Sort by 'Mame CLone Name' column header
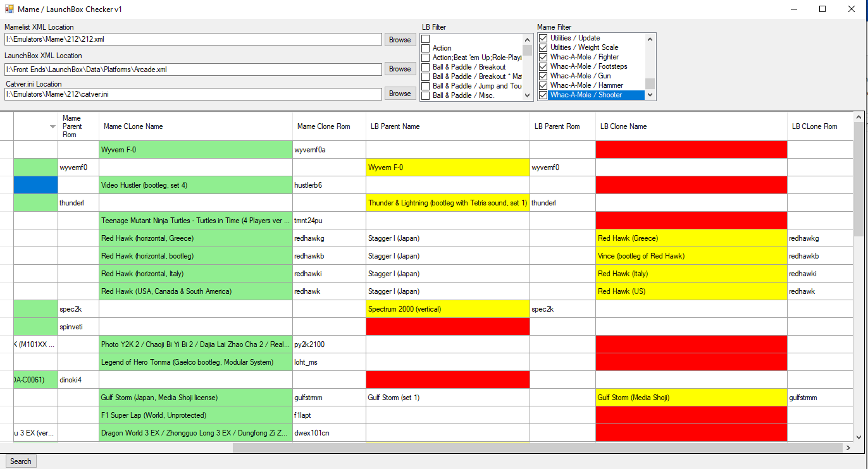 point(195,126)
